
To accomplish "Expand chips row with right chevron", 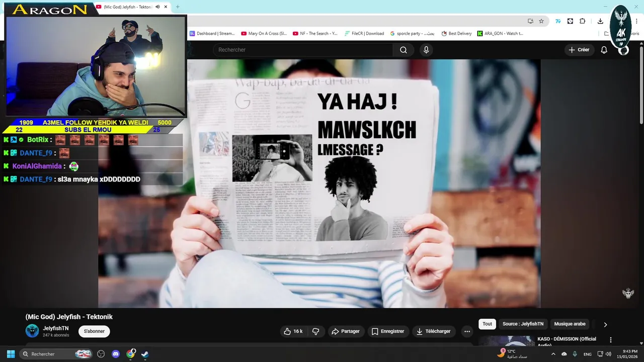I will (x=605, y=325).
